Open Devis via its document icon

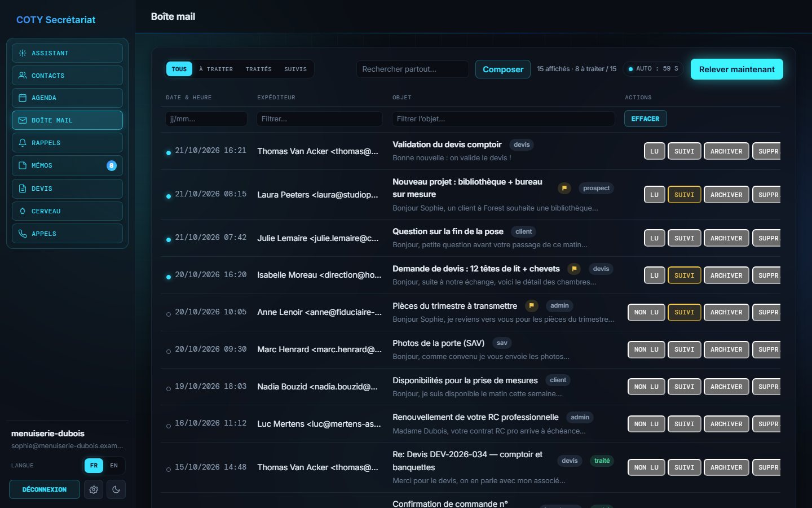[23, 189]
